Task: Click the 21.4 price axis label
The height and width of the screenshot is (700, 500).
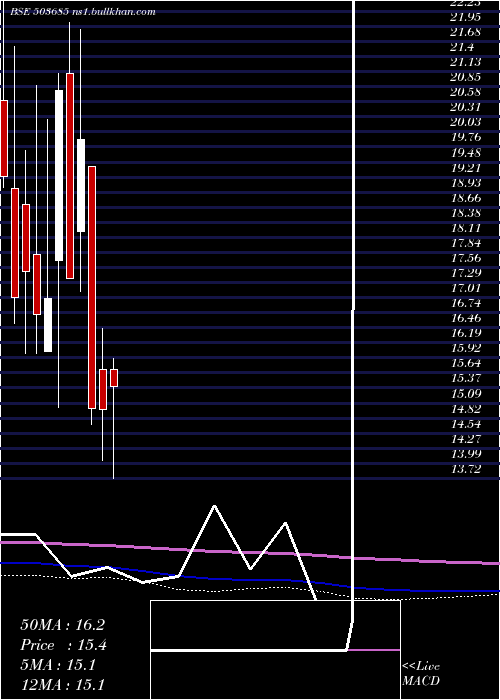Action: point(462,47)
